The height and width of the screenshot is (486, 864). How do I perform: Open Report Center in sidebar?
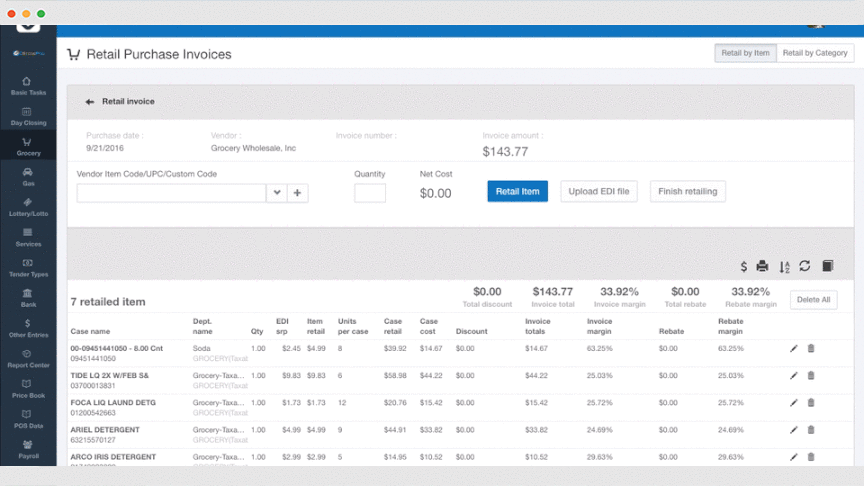[x=27, y=358]
